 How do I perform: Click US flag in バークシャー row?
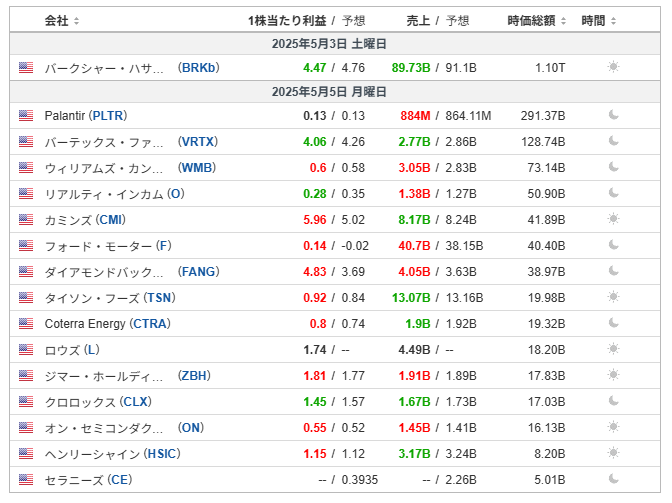point(26,68)
